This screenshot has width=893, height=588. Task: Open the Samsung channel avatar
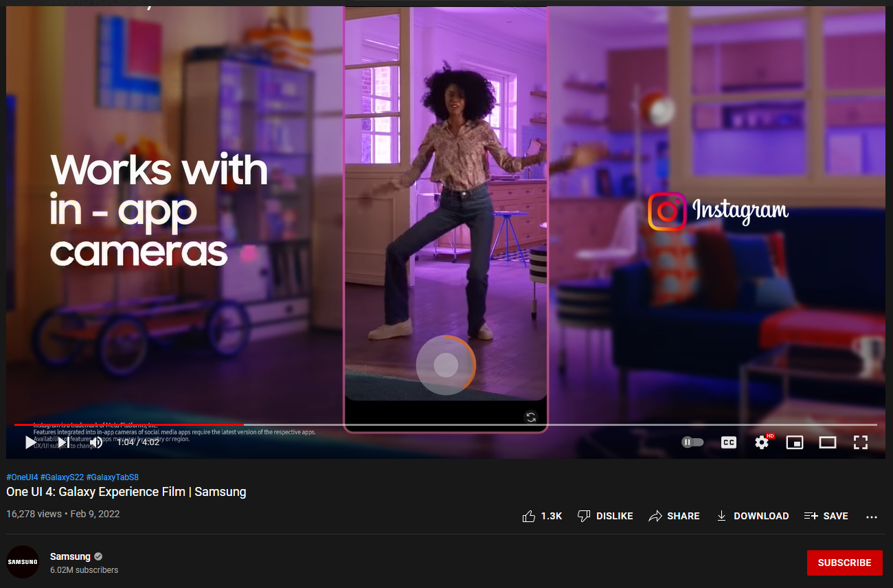tap(23, 562)
